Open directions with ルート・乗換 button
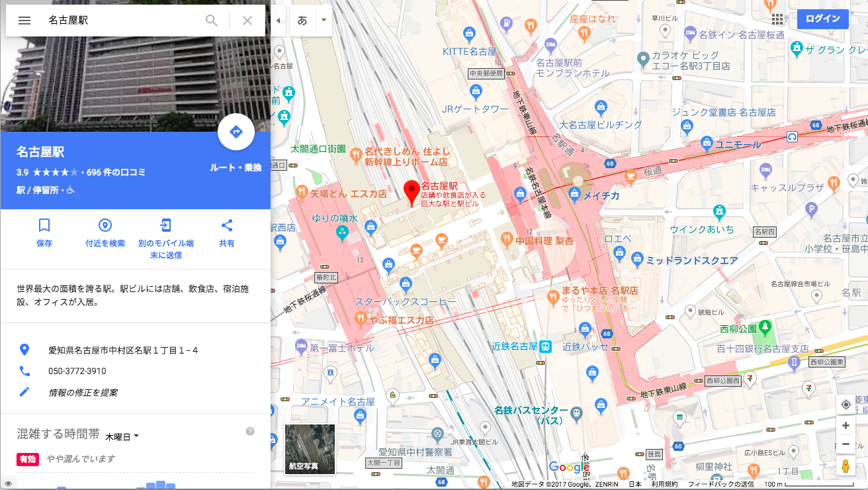The image size is (868, 490). (236, 132)
